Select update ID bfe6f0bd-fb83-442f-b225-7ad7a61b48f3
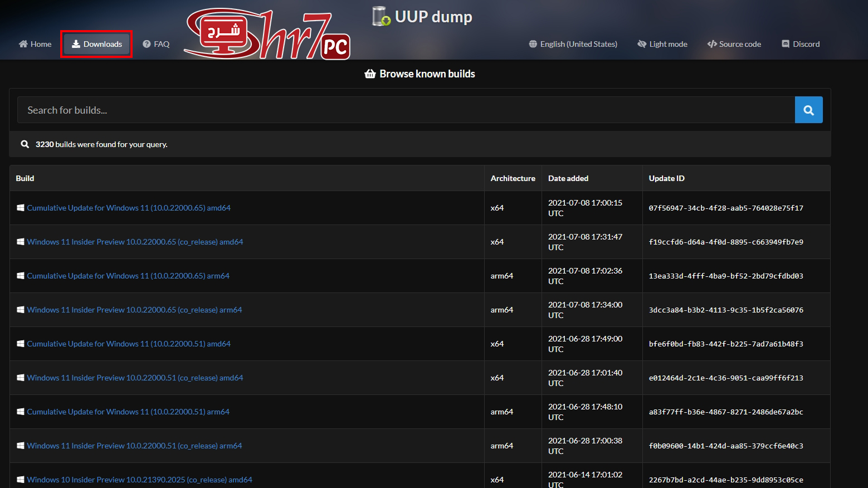The width and height of the screenshot is (868, 488). coord(726,344)
